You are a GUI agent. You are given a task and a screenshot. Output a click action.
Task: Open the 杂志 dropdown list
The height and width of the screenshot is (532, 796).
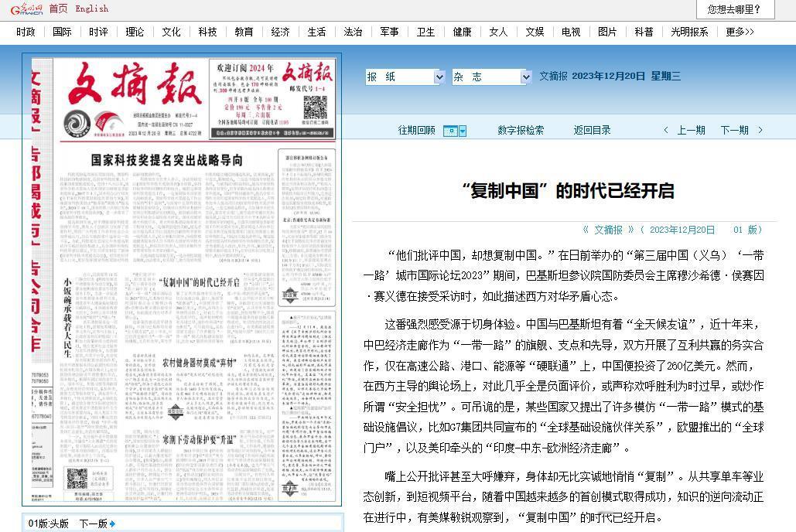pos(492,77)
